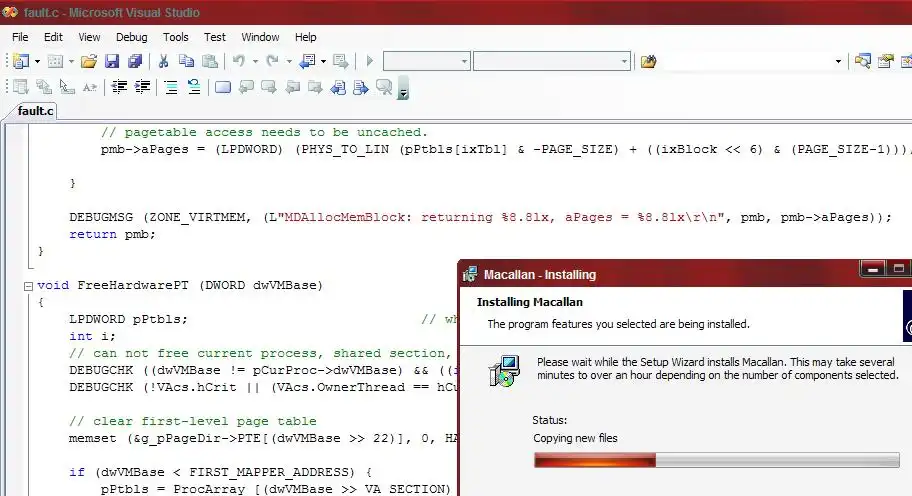Image resolution: width=912 pixels, height=496 pixels.
Task: Click the Redo arrow icon
Action: (x=272, y=61)
